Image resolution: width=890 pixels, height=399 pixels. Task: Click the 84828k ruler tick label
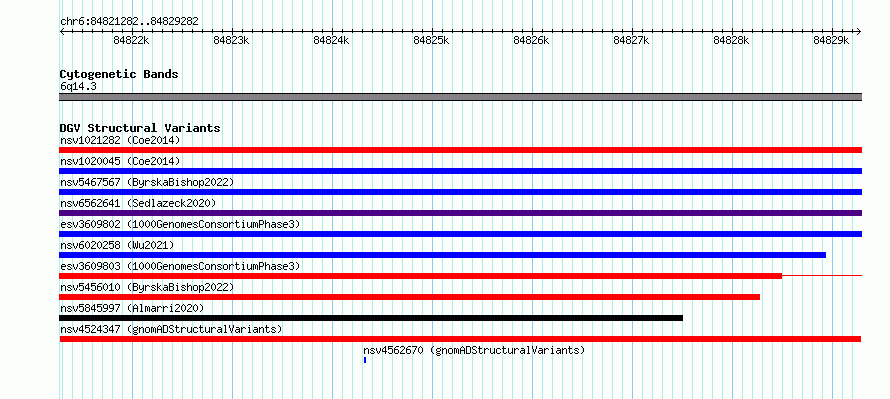732,40
